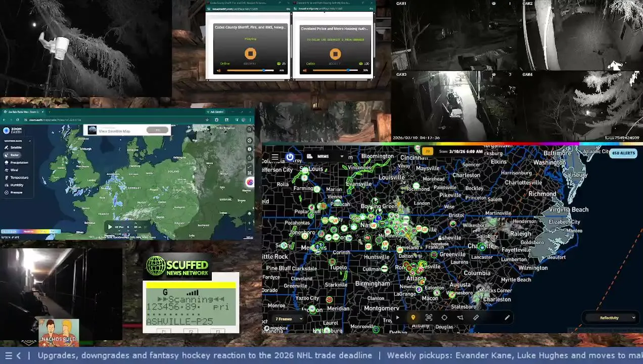Go back in the Zoom Earth browser
This screenshot has width=643, height=364.
tap(5, 120)
